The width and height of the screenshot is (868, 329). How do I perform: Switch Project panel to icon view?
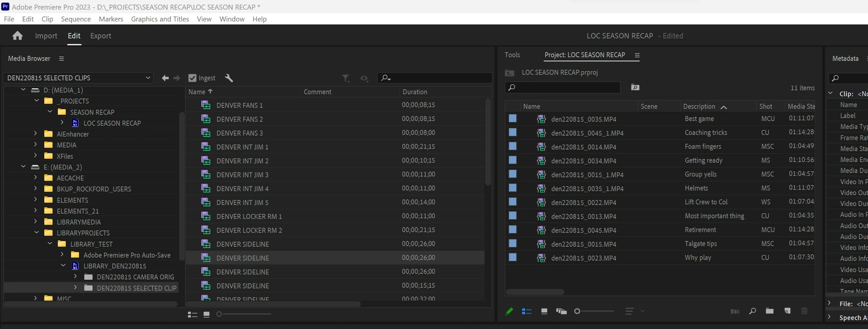[544, 311]
